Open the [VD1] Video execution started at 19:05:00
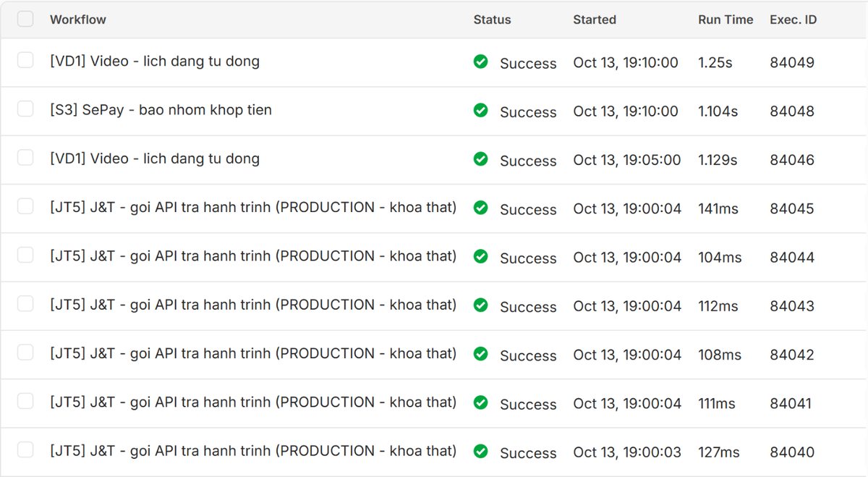868x477 pixels. click(x=154, y=159)
